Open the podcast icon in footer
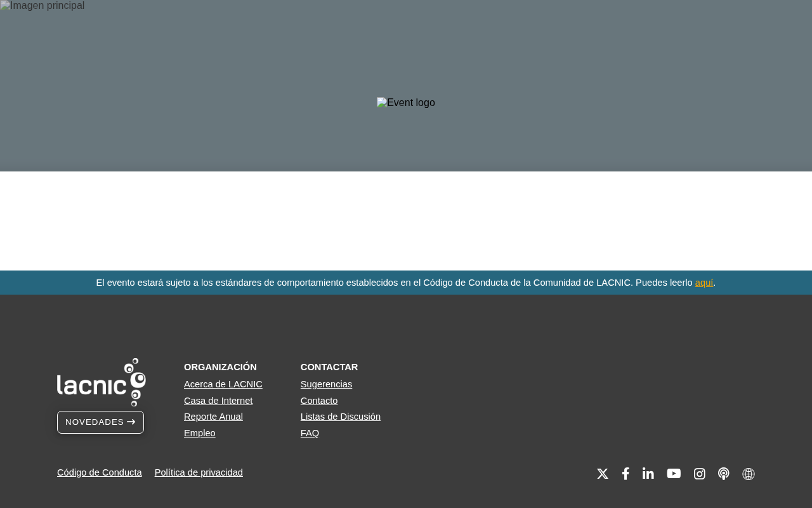The height and width of the screenshot is (508, 812). coord(724,474)
